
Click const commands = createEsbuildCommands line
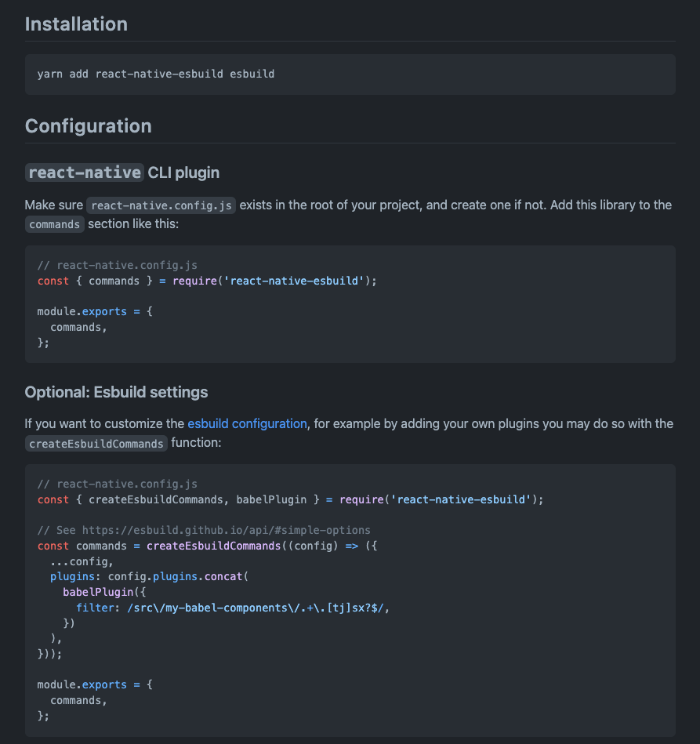(207, 546)
